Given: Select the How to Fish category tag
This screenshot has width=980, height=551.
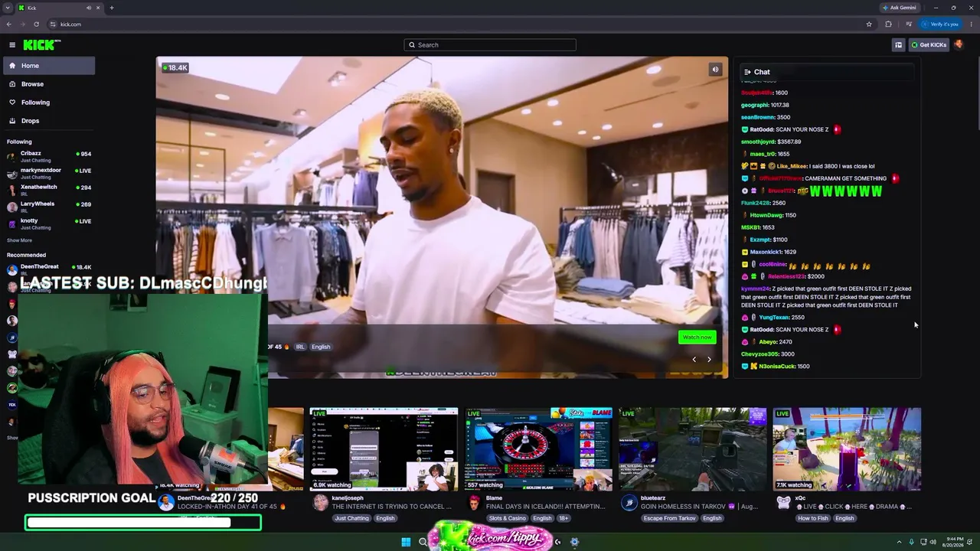Looking at the screenshot, I should [x=812, y=518].
